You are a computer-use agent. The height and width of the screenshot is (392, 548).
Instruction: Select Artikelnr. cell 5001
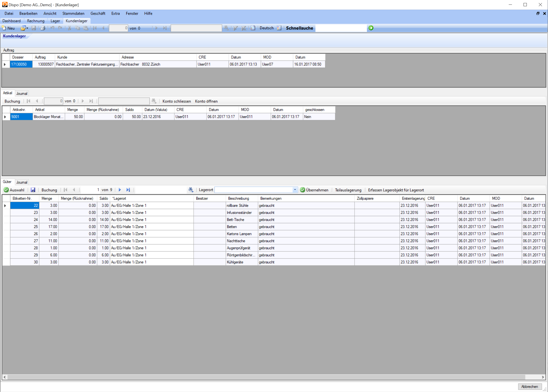click(21, 117)
